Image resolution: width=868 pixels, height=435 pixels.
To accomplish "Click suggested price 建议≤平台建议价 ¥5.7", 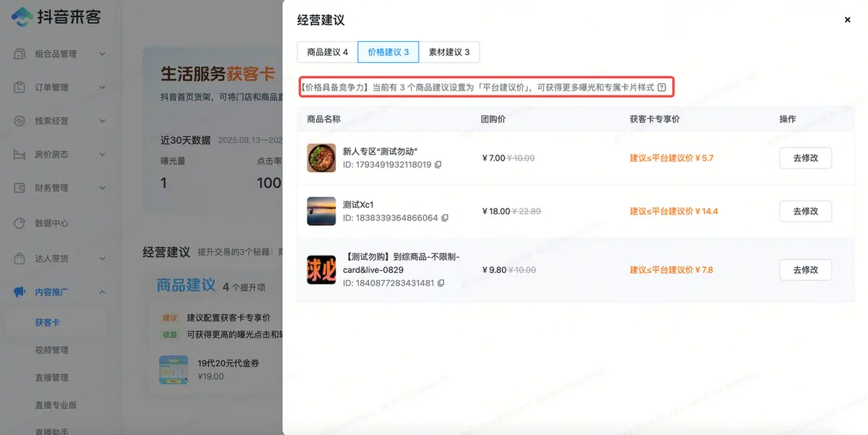I will tap(671, 158).
